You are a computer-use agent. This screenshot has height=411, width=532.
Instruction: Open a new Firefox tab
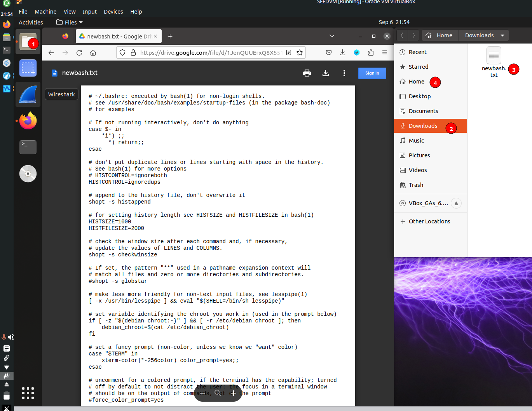click(170, 37)
